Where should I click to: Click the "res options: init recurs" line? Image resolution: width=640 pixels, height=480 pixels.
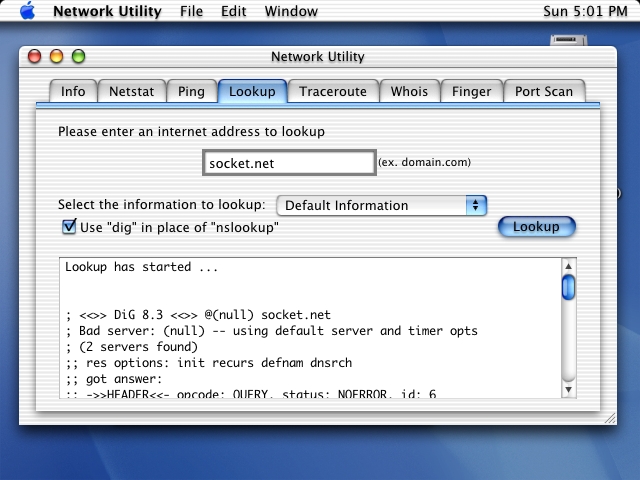tap(209, 362)
